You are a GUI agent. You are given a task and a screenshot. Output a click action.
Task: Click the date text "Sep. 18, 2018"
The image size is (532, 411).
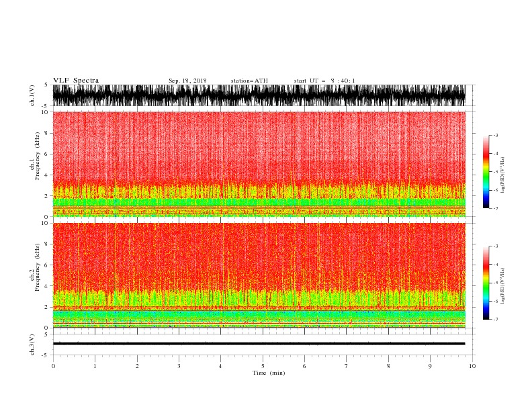point(187,81)
